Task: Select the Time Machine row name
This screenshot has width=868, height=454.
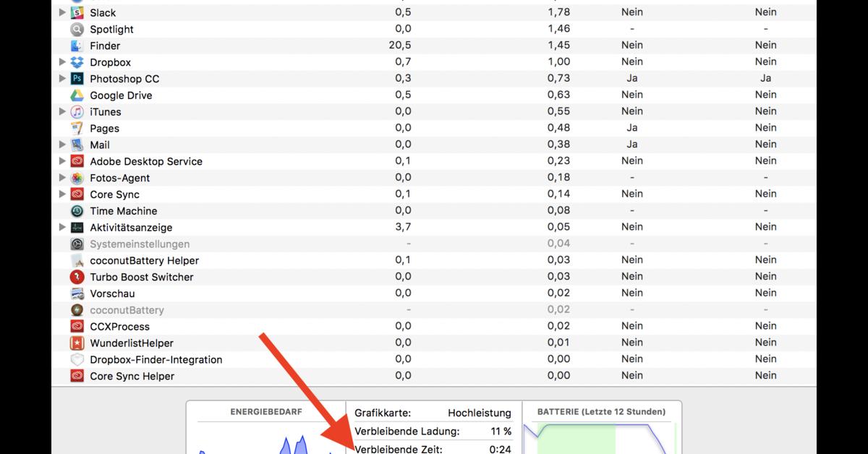Action: tap(124, 211)
